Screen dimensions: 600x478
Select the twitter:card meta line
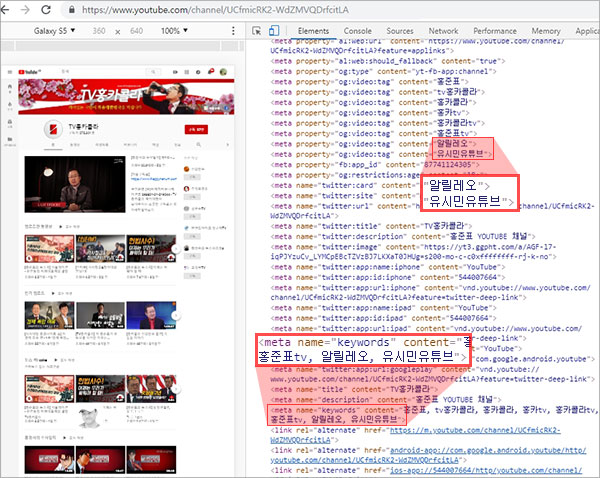(346, 186)
